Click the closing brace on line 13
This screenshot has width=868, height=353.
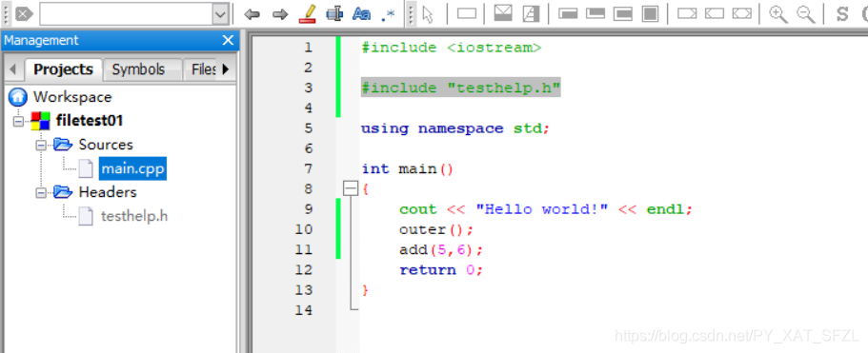[365, 290]
